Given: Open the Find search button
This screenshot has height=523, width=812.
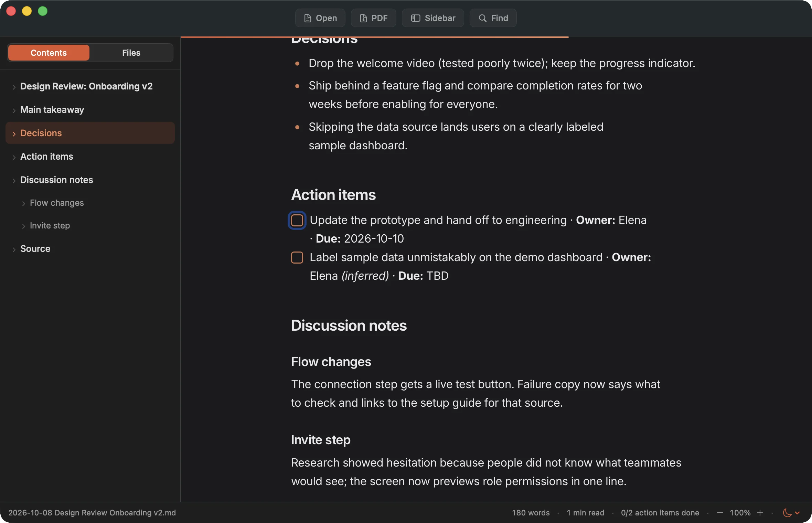Looking at the screenshot, I should 493,18.
